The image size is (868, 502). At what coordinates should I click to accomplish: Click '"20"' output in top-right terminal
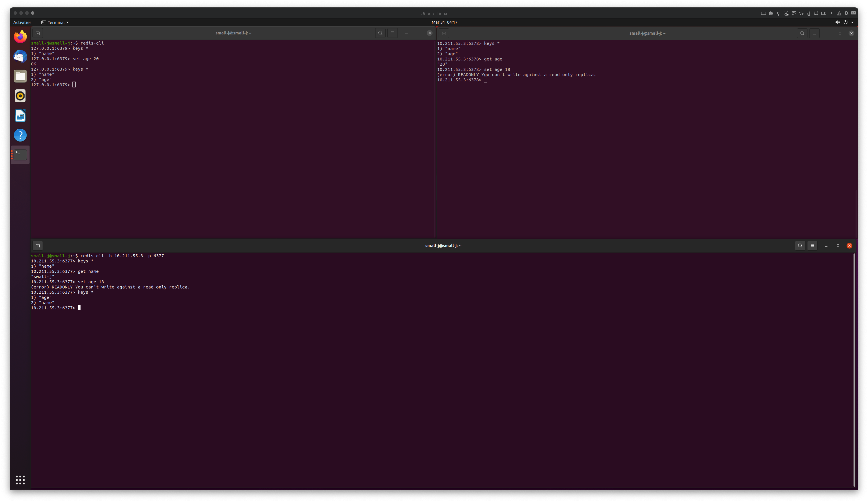point(442,64)
